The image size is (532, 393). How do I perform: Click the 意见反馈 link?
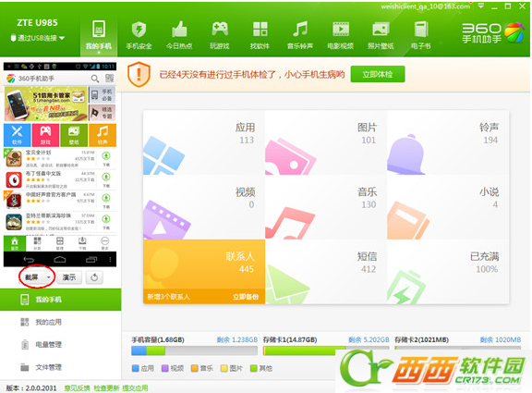(78, 387)
